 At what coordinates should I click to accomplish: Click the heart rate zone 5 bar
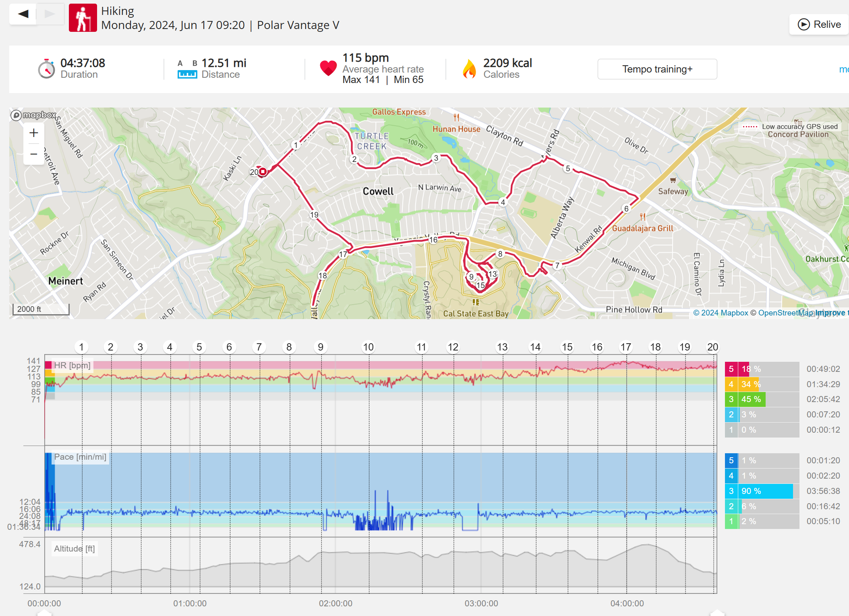(762, 369)
